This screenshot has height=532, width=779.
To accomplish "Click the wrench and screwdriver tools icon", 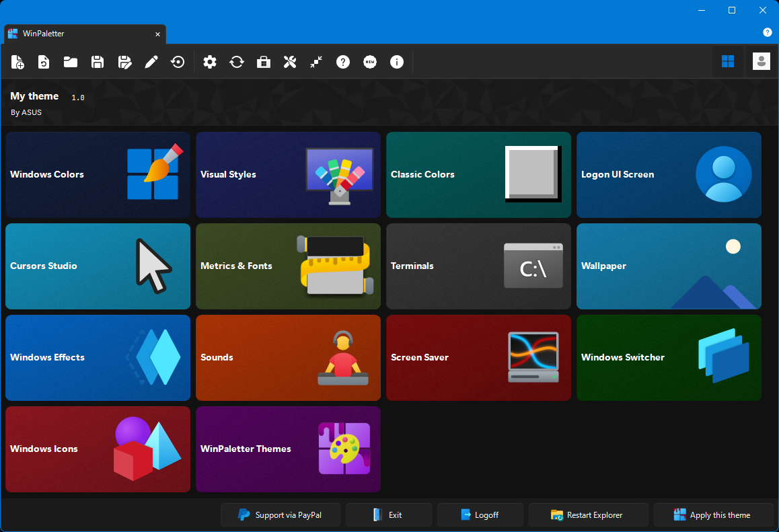I will (290, 63).
